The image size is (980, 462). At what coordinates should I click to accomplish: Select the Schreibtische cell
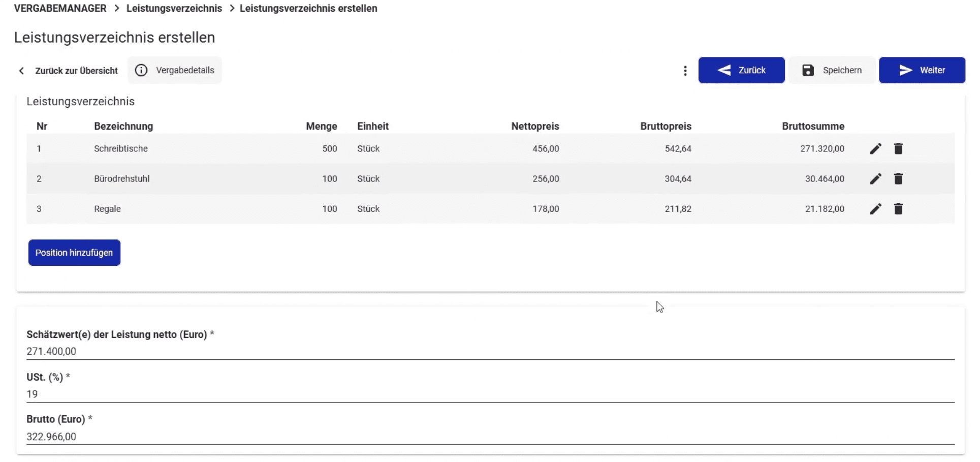tap(121, 148)
